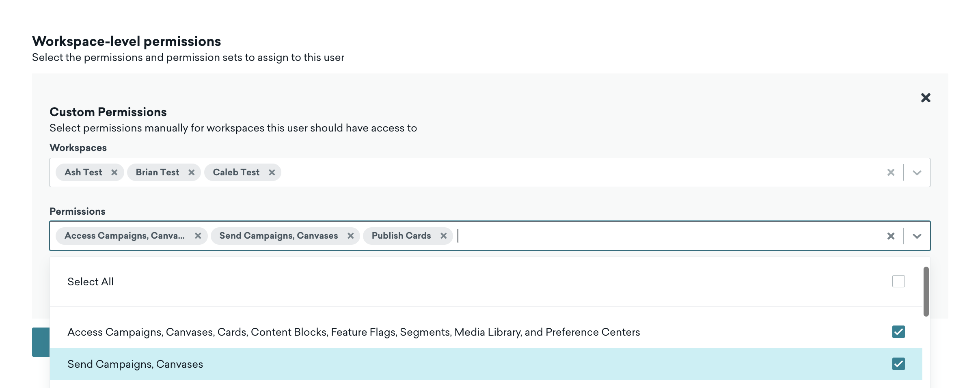Remove the Brian Test workspace chip
This screenshot has width=980, height=388.
192,172
